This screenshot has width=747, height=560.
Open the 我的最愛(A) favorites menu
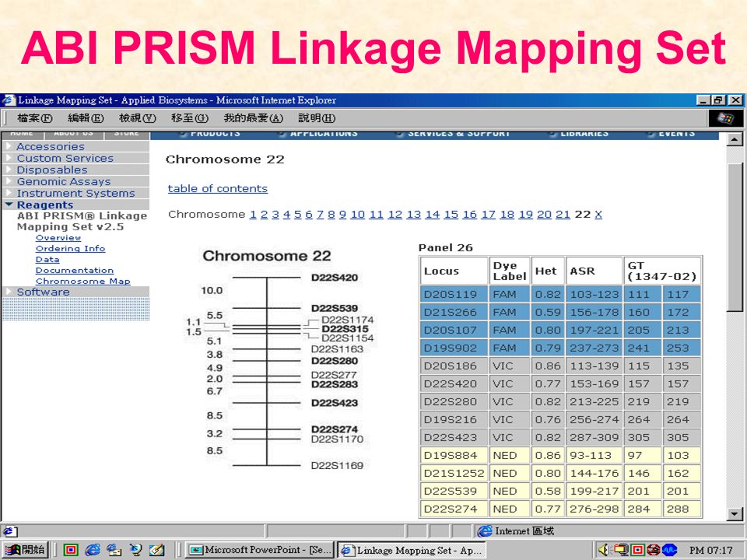point(253,118)
